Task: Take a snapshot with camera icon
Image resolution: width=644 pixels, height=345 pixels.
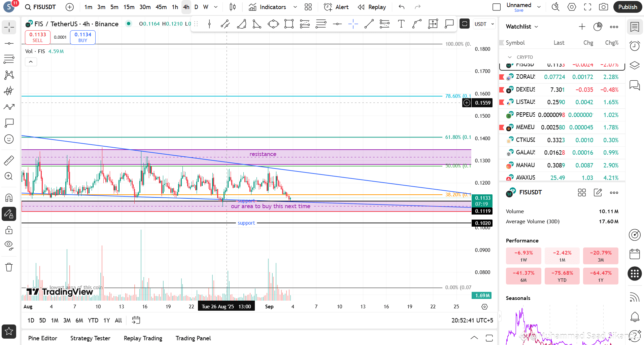Action: [604, 7]
